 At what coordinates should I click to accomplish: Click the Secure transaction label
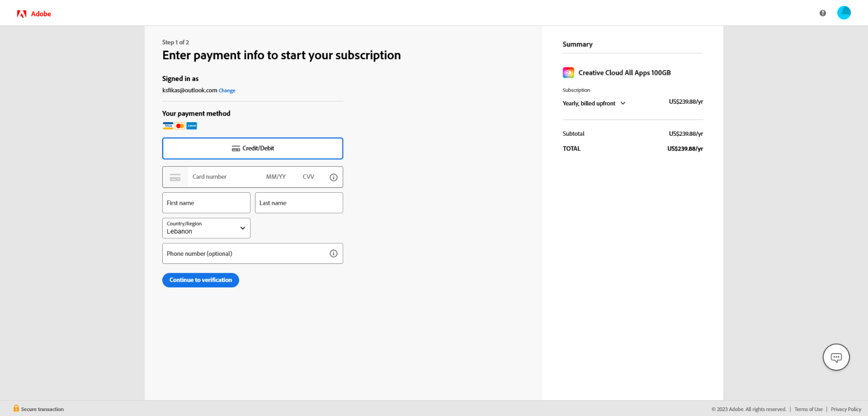42,409
